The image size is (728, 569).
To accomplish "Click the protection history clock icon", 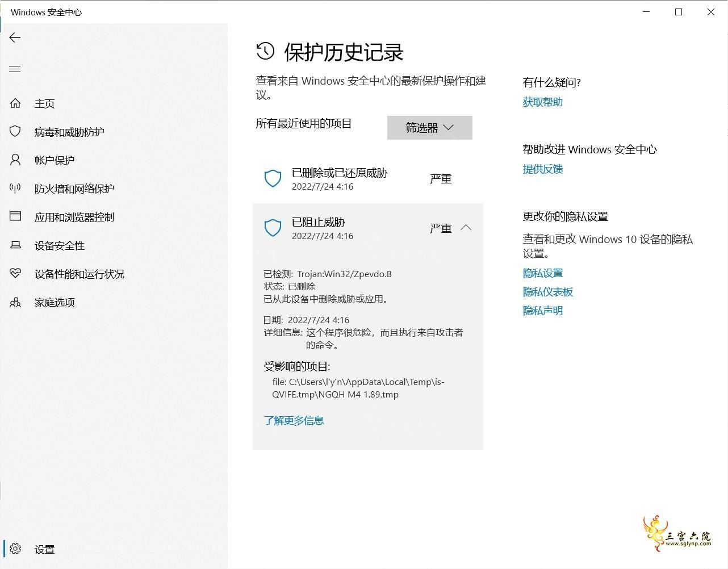I will tap(265, 52).
